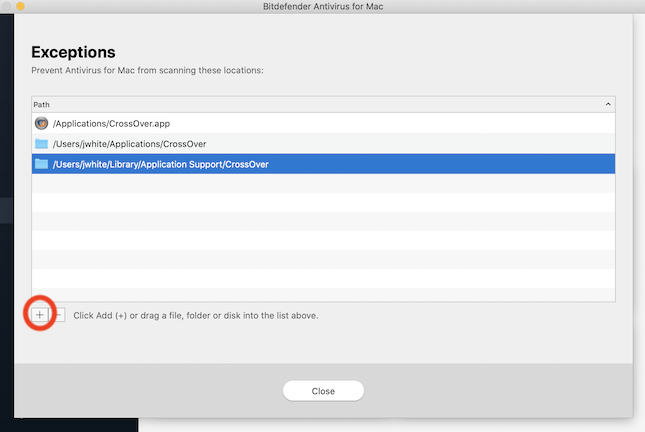Click the Add (+) exception button
Image resolution: width=645 pixels, height=432 pixels.
pos(39,315)
